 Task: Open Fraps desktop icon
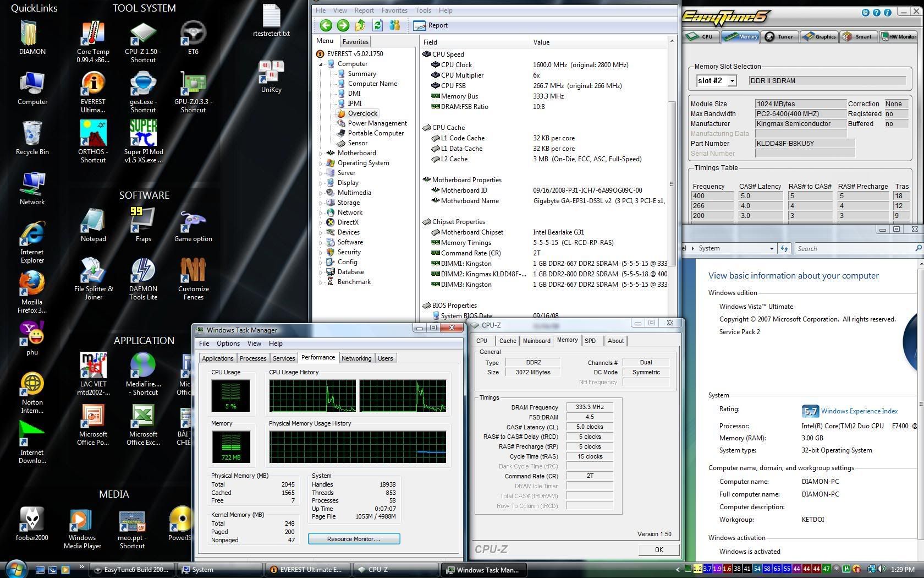143,225
